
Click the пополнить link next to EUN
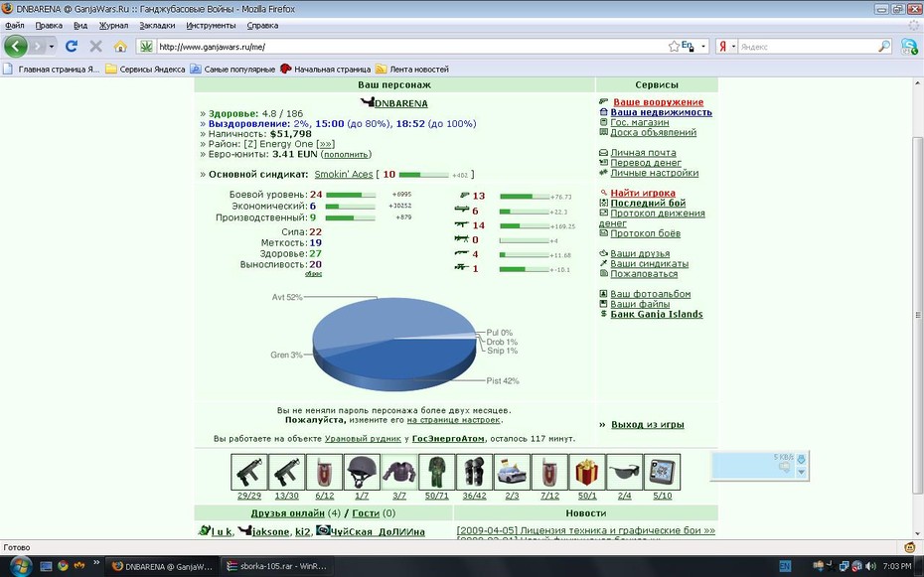[x=347, y=154]
